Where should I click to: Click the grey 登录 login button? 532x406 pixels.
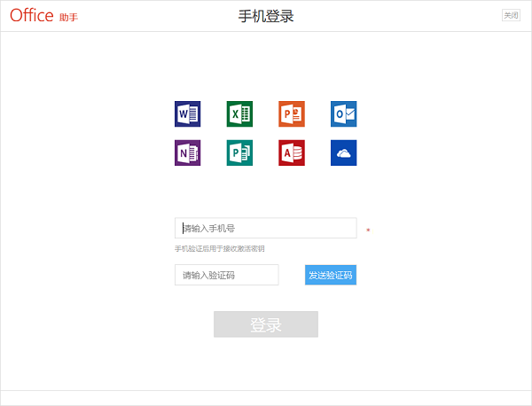[x=265, y=324]
